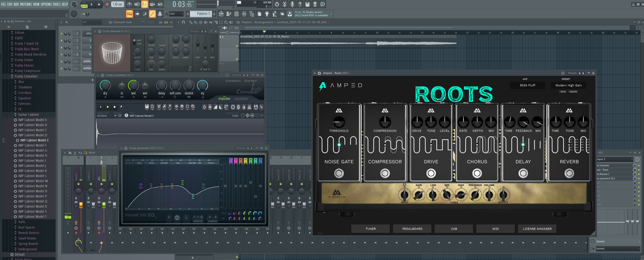
Task: Click the MIDI button in Amped Roots
Action: [495, 229]
